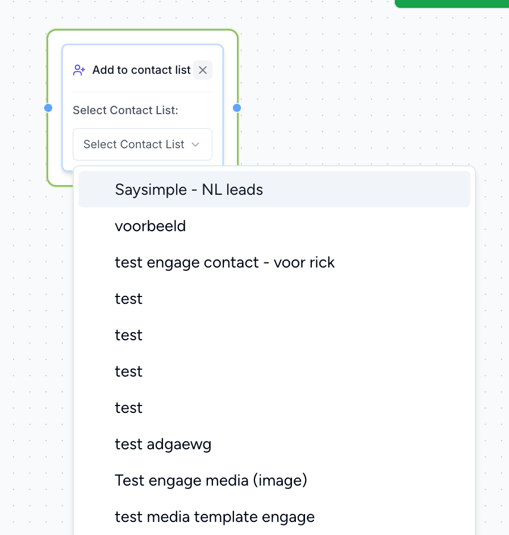
Task: Select the second plain "test" list option
Action: (274, 335)
